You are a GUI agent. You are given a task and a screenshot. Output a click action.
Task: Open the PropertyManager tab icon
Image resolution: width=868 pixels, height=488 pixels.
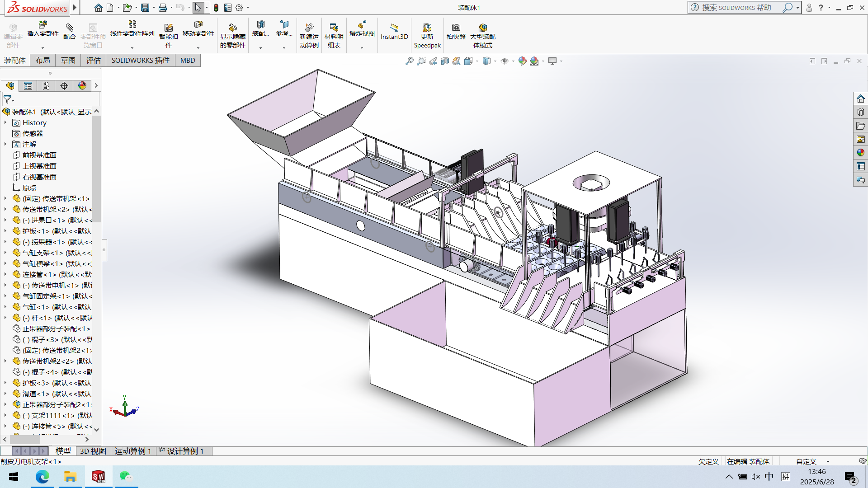[28, 86]
